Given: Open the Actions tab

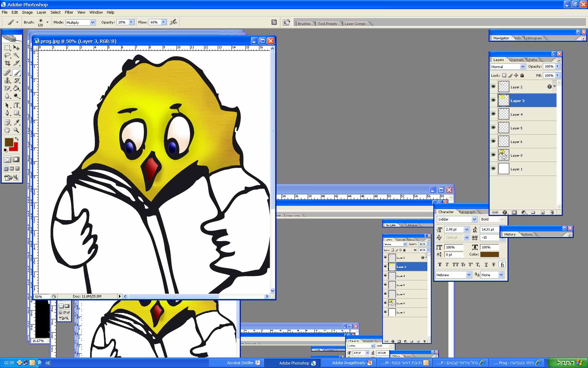Looking at the screenshot, I should click(x=526, y=234).
